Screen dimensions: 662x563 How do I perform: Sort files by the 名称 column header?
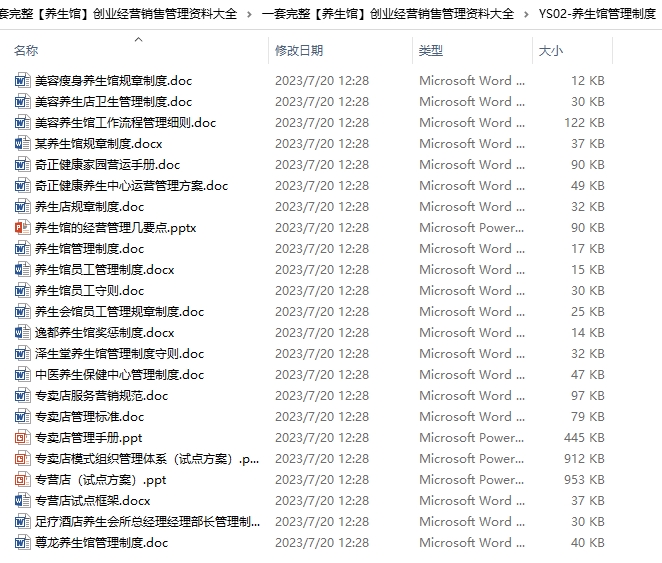click(x=27, y=51)
